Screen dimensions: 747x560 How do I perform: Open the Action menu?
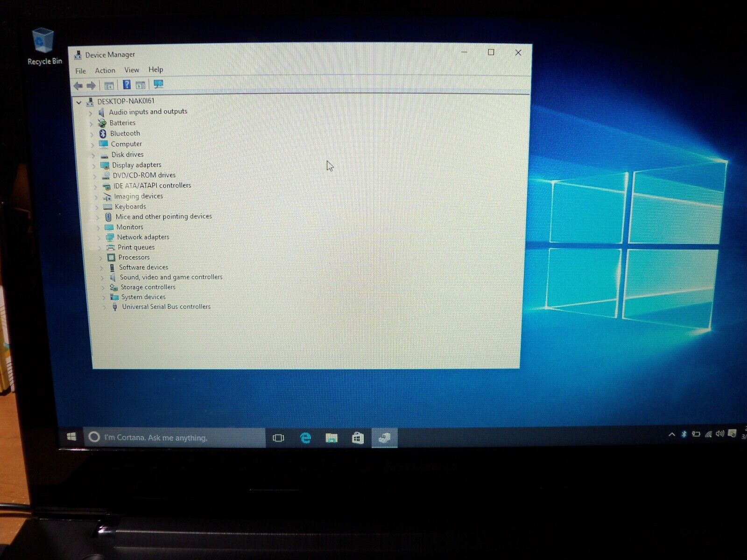[x=105, y=70]
